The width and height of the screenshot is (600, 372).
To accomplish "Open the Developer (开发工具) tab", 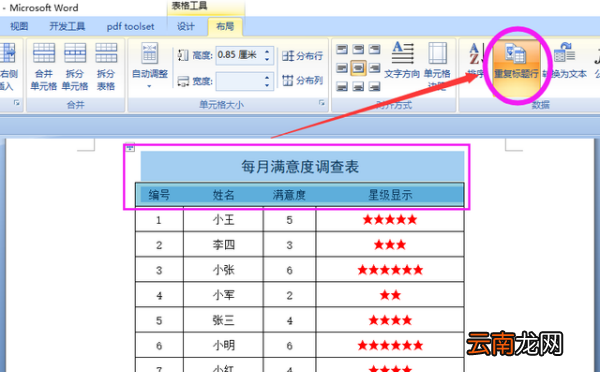I will point(67,26).
